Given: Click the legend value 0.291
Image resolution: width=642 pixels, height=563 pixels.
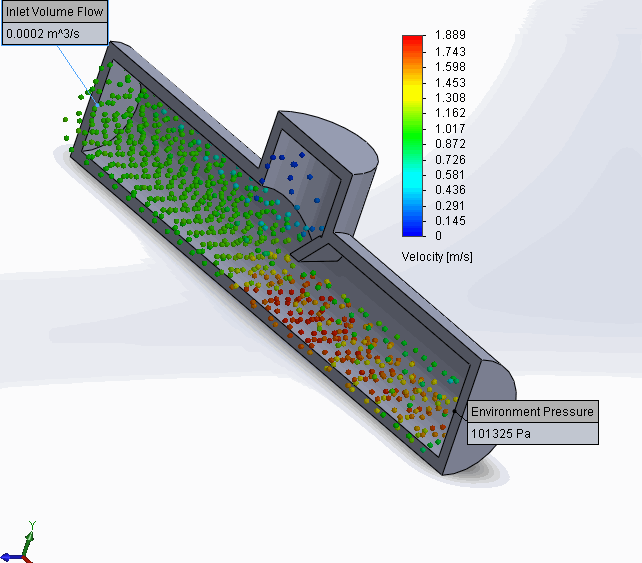Looking at the screenshot, I should coord(450,206).
